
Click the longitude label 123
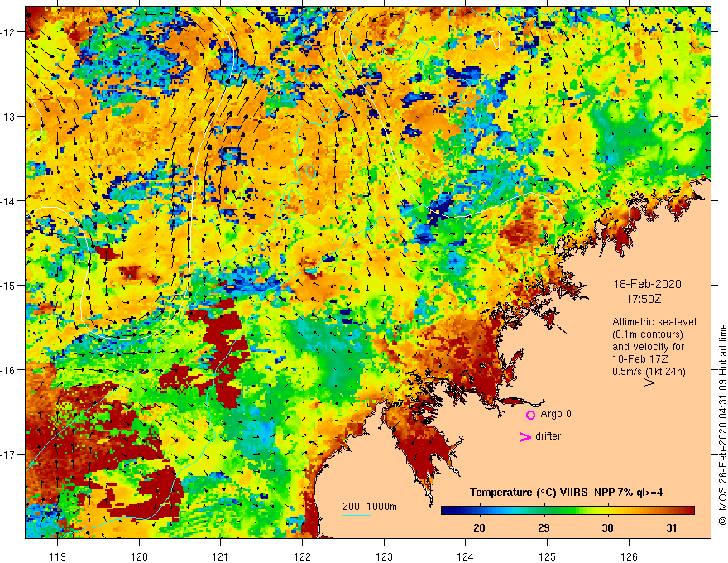pos(384,556)
